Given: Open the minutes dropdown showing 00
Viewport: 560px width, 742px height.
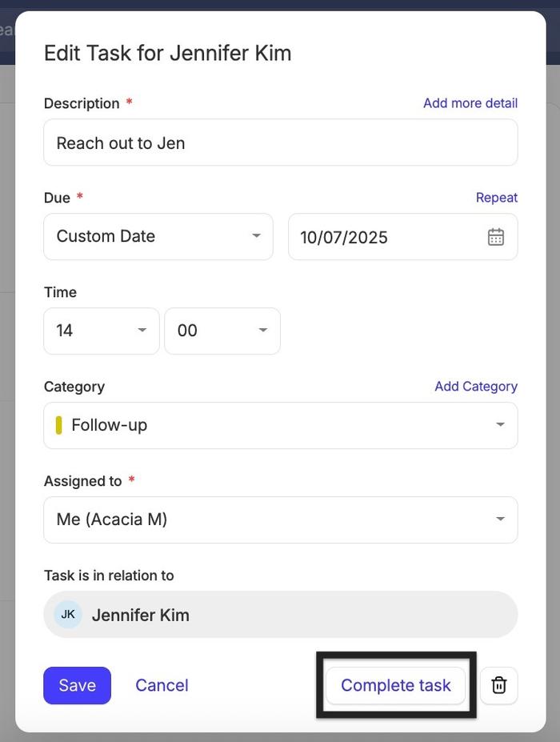Looking at the screenshot, I should click(x=222, y=331).
